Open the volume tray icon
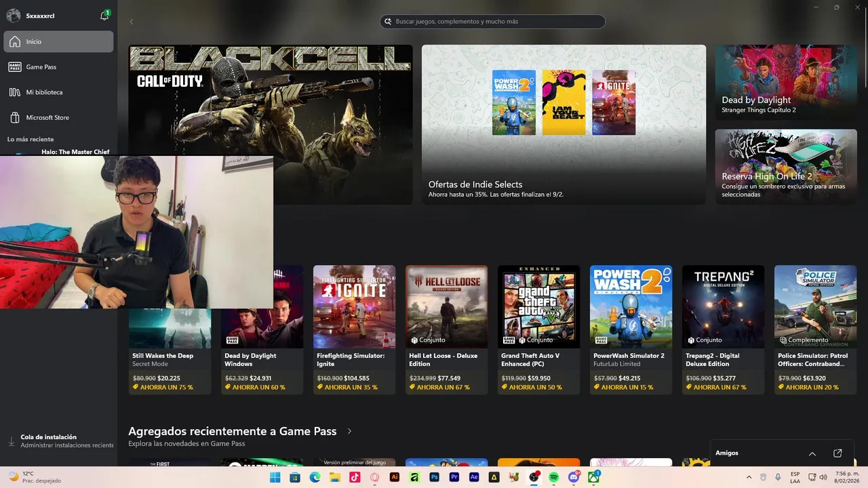 click(824, 477)
